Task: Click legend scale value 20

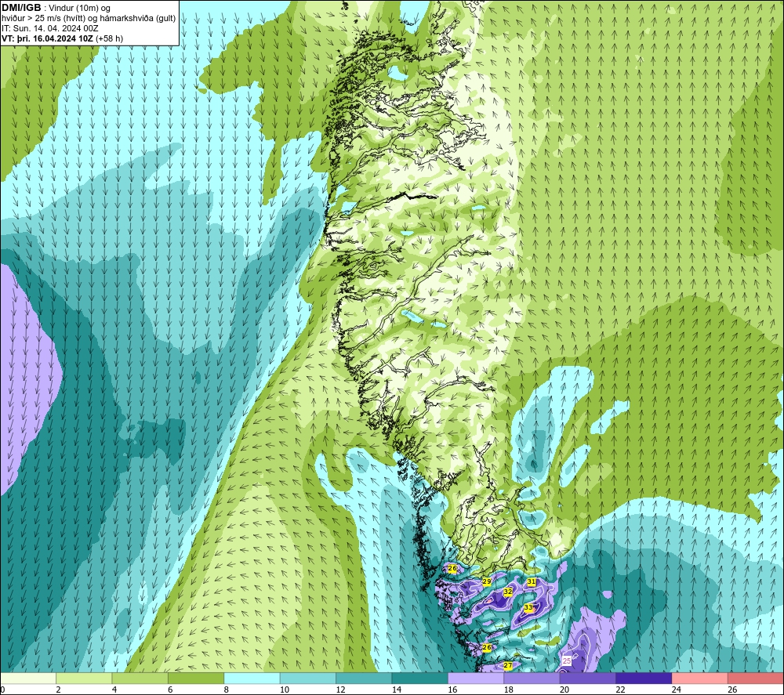Action: pyautogui.click(x=564, y=690)
